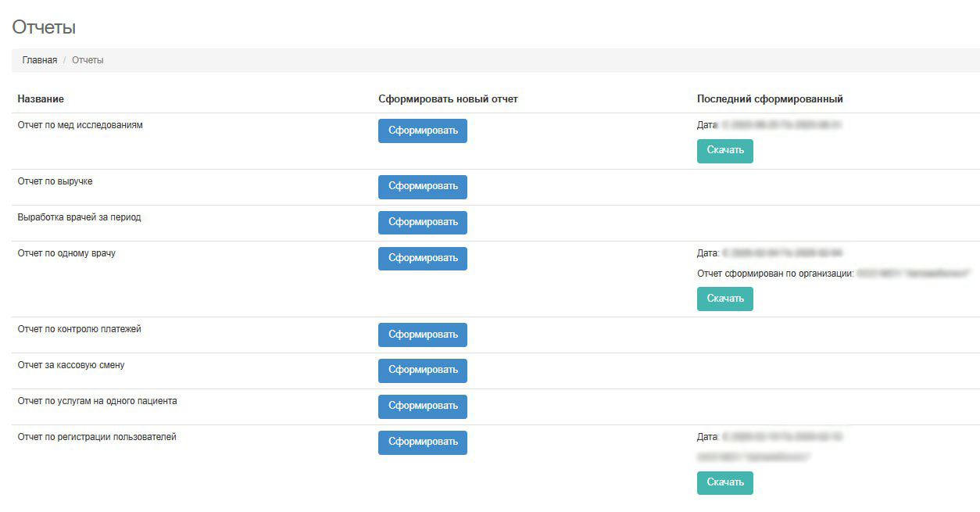Generate the Отчет за кассовую смену report

point(422,371)
